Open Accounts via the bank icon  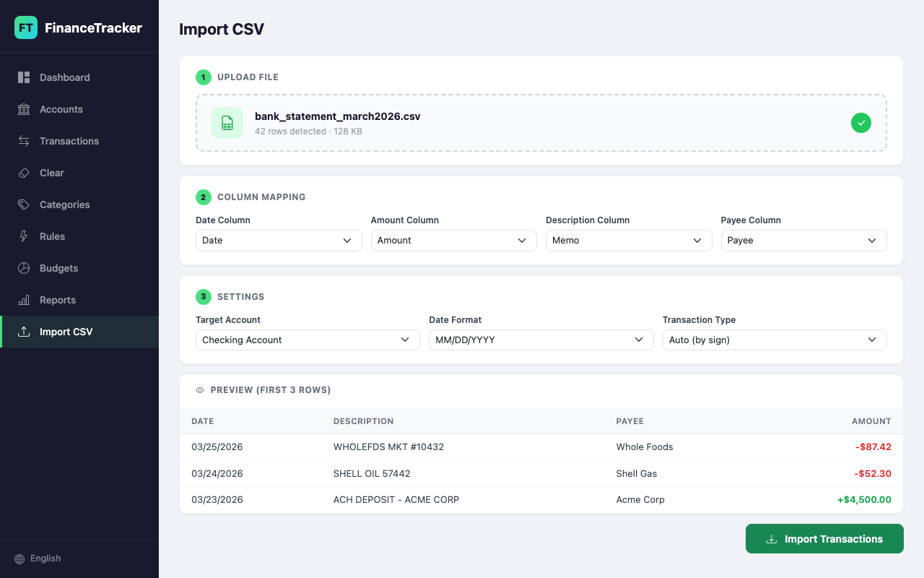(x=24, y=109)
